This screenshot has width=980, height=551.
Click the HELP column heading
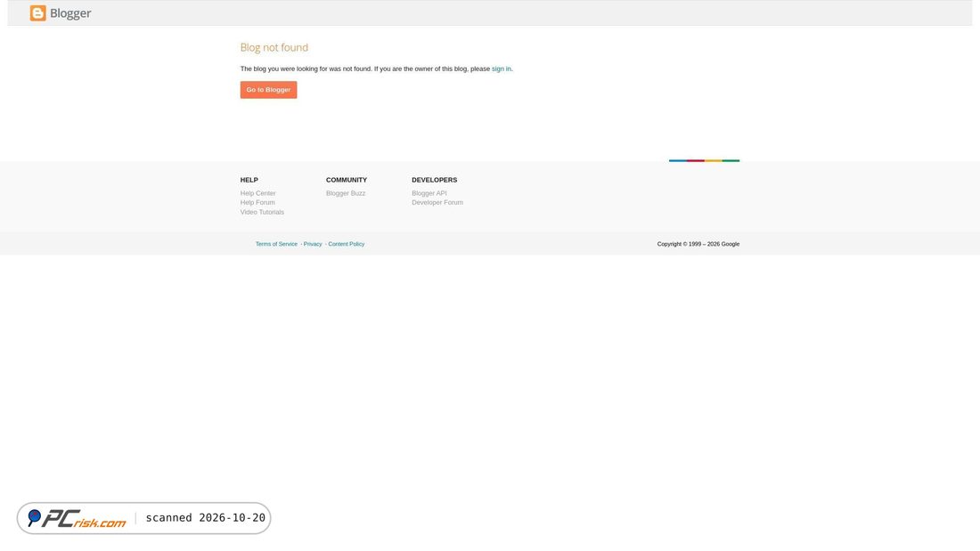pyautogui.click(x=249, y=180)
